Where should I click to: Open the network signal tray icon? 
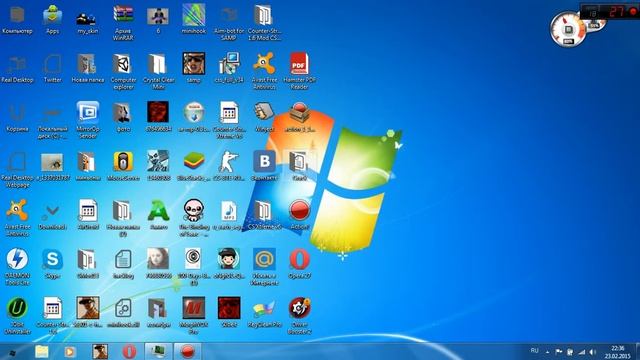point(582,352)
